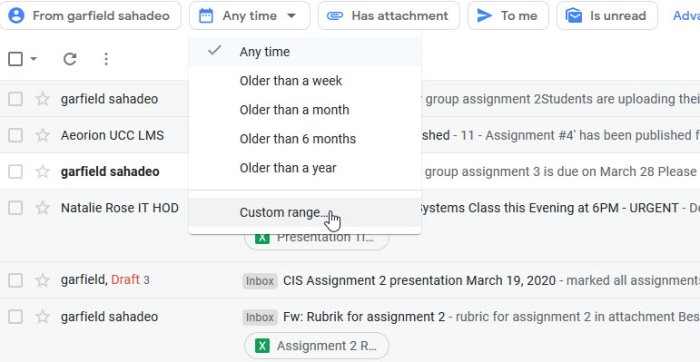
Task: Expand the select-all dropdown arrow
Action: tap(33, 59)
